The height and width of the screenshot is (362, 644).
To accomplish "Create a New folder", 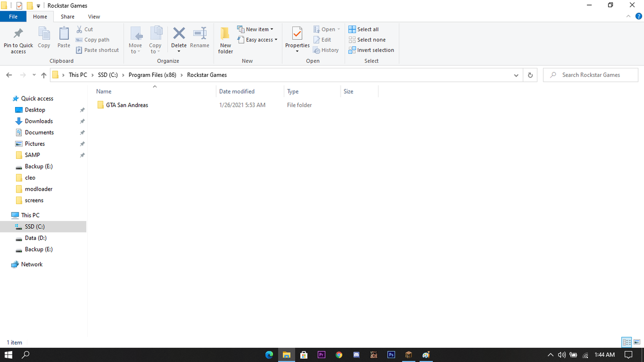I will coord(225,40).
